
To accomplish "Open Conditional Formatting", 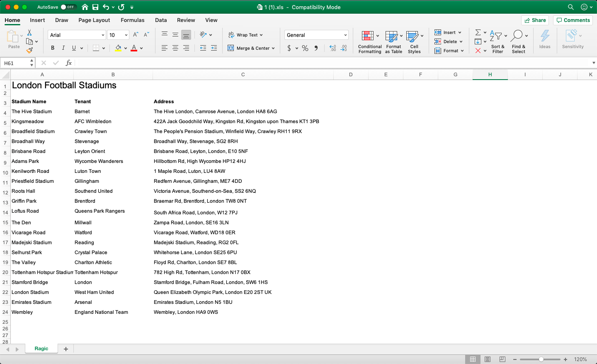I will tap(369, 42).
